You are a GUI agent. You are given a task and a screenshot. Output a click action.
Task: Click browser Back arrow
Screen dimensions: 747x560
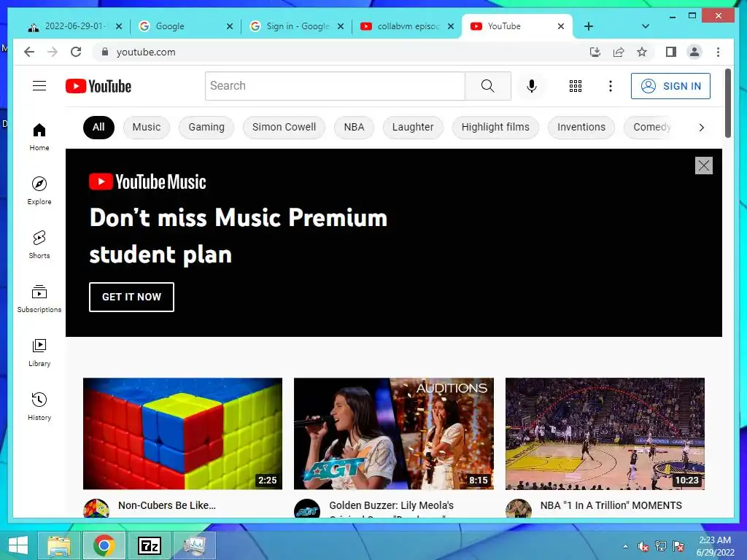pos(29,52)
